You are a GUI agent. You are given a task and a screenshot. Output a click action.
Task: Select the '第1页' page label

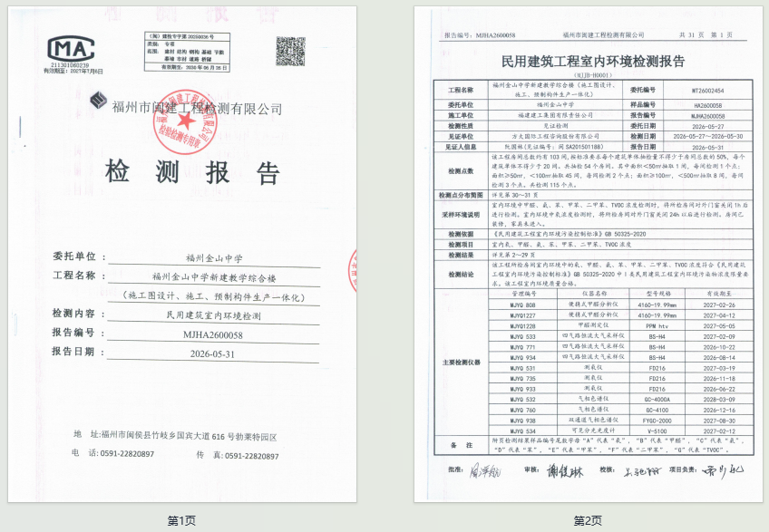point(181,520)
